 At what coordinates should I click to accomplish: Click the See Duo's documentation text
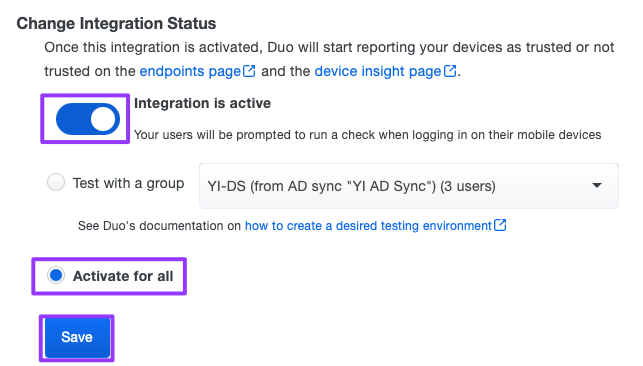pyautogui.click(x=159, y=226)
